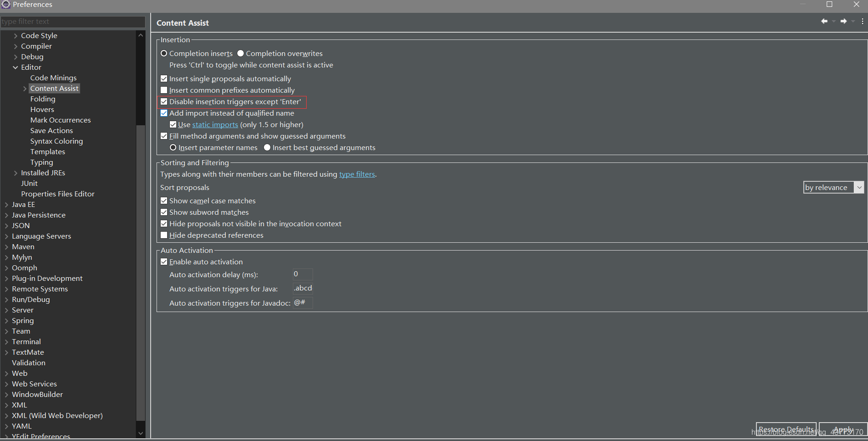Click tree scrollbar down arrow
This screenshot has width=868, height=441.
point(140,433)
